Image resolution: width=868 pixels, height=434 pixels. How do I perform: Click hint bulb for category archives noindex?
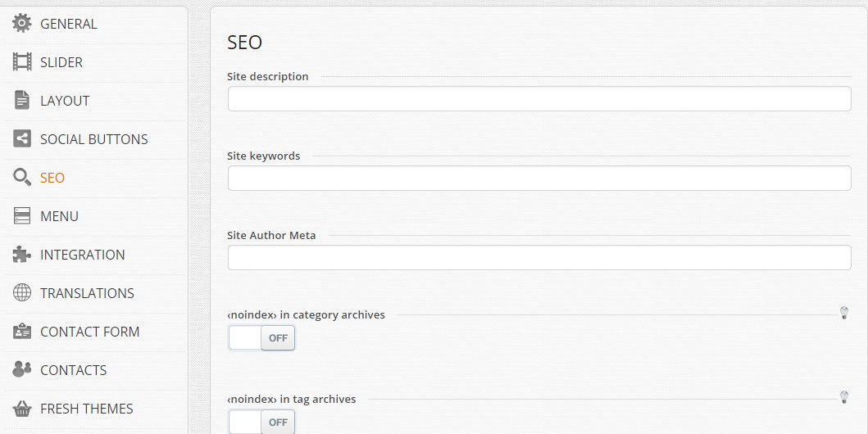tap(844, 313)
